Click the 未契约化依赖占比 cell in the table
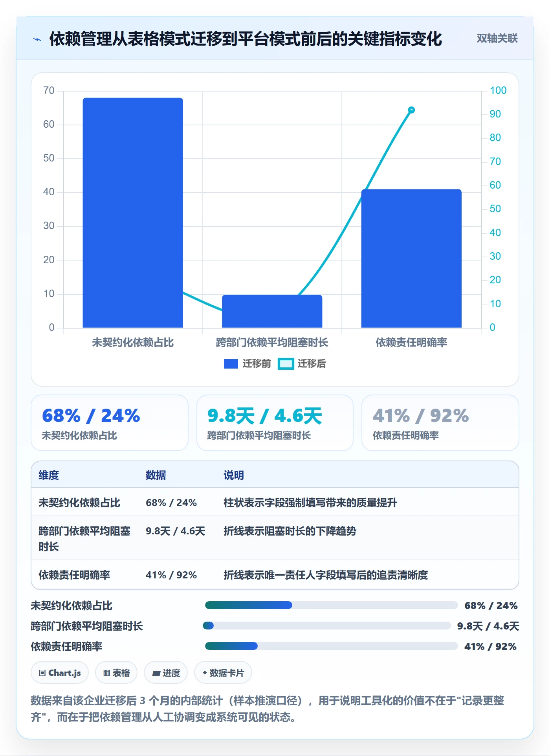550x756 pixels. (x=79, y=503)
